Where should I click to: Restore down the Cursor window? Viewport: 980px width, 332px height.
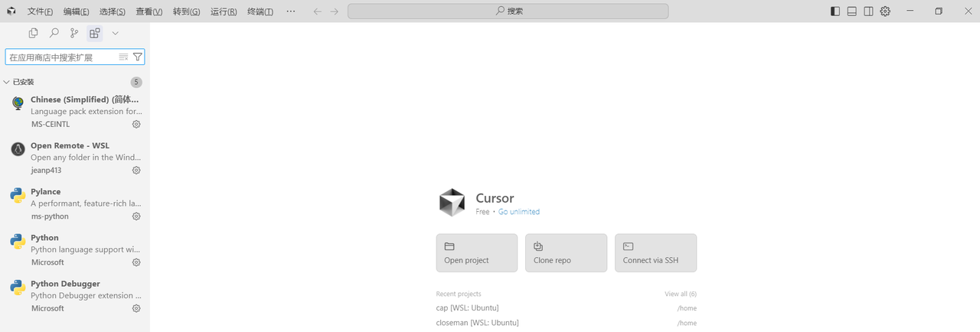(939, 11)
